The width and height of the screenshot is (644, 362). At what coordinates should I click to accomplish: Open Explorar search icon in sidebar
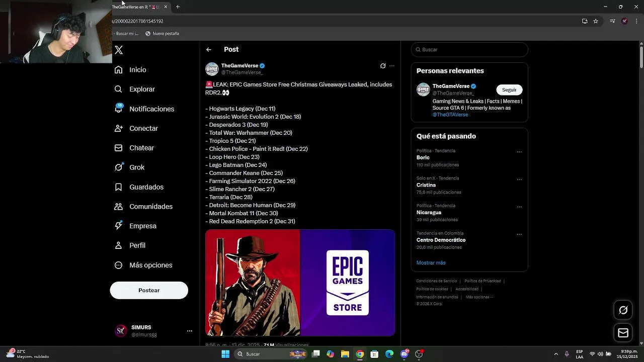[x=118, y=89]
